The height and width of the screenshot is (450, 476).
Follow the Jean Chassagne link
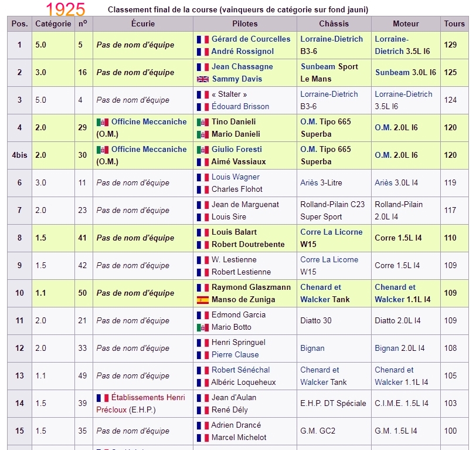click(242, 66)
